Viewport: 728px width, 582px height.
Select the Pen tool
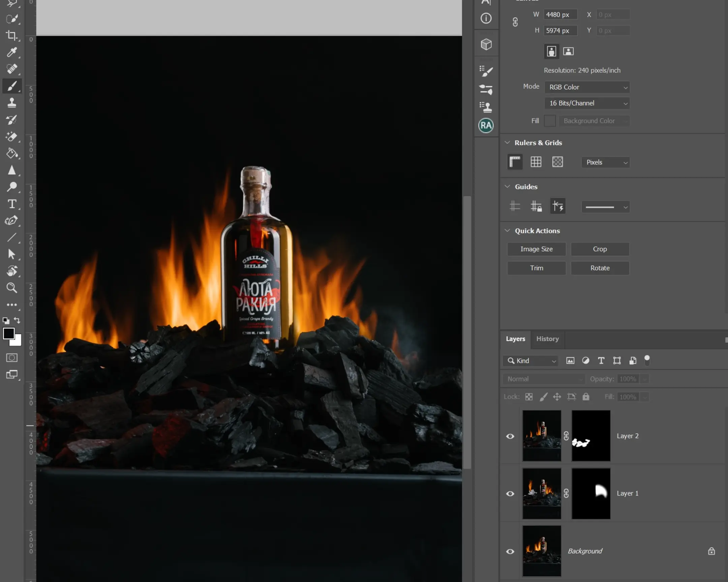click(x=12, y=221)
